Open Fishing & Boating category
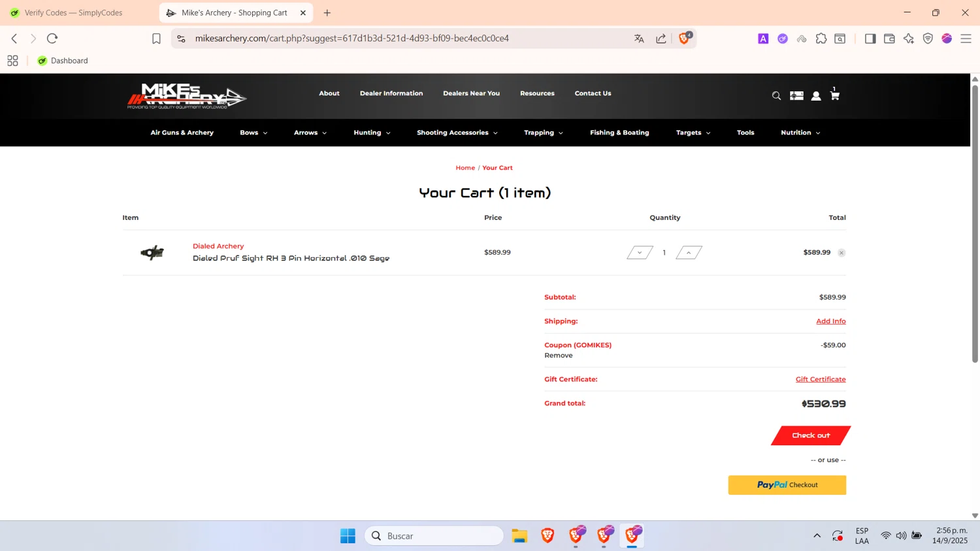The image size is (980, 551). pos(619,133)
